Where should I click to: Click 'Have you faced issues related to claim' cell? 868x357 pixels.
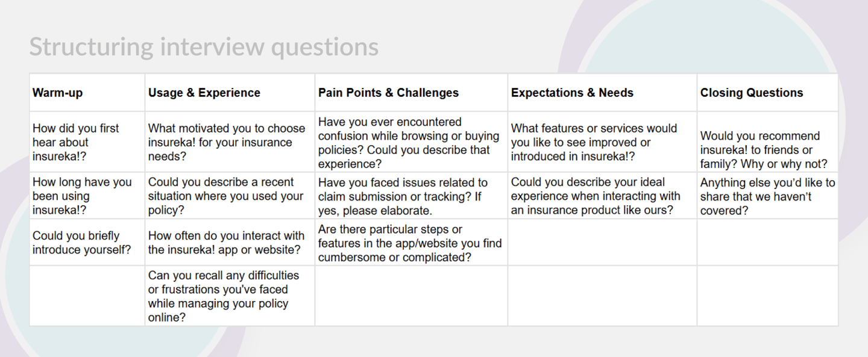pos(410,196)
